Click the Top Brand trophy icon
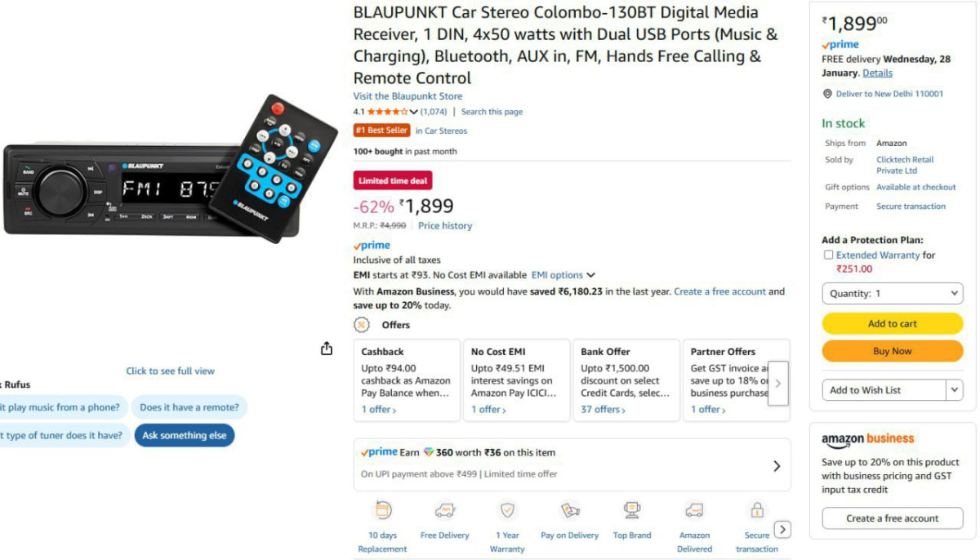 (632, 510)
